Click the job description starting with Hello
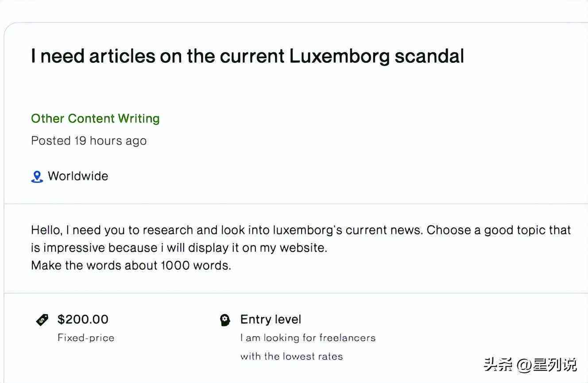 pyautogui.click(x=301, y=248)
